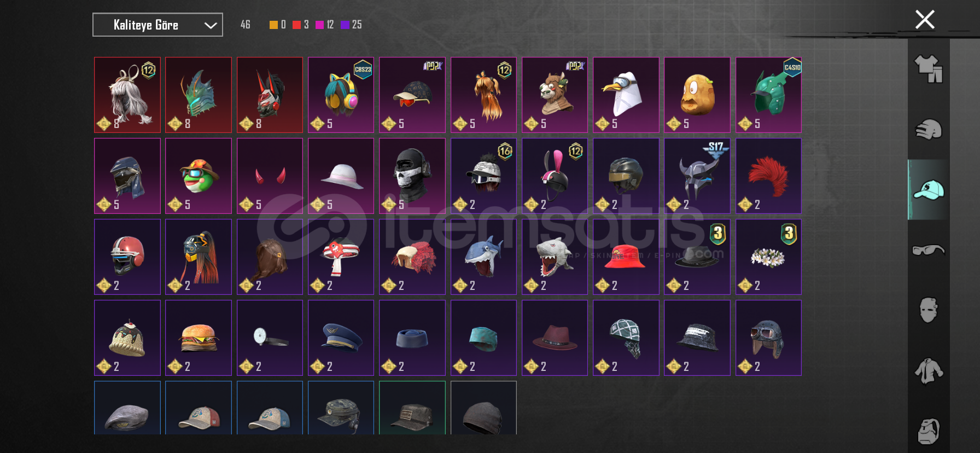This screenshot has width=980, height=453.
Task: Open the glasses category icon
Action: [x=929, y=250]
